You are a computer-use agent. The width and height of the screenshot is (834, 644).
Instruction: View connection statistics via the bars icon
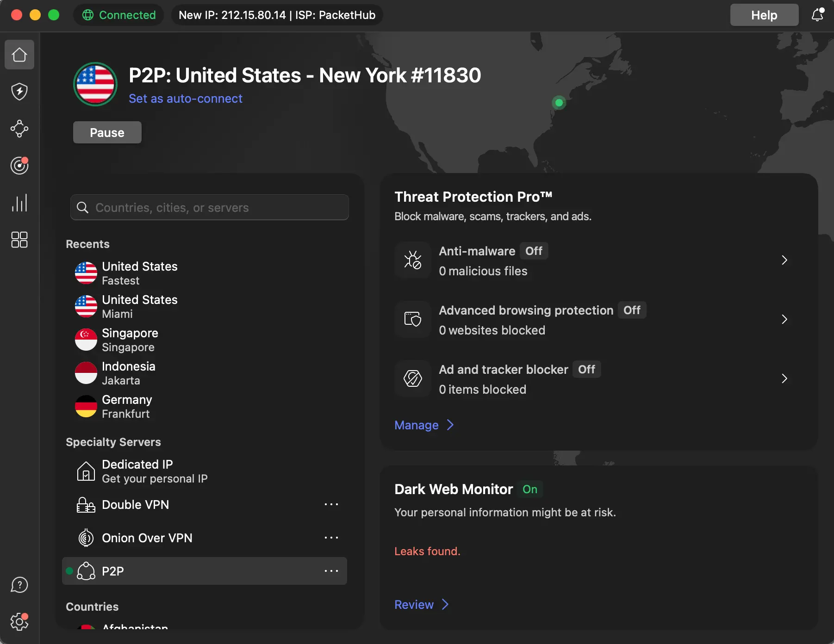coord(19,203)
